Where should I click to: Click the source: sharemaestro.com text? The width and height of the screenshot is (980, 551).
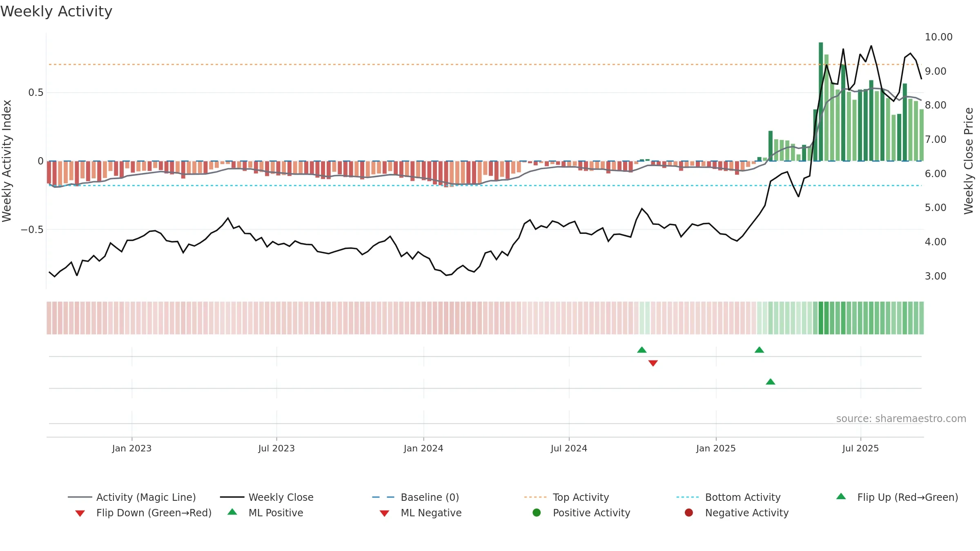tap(901, 419)
